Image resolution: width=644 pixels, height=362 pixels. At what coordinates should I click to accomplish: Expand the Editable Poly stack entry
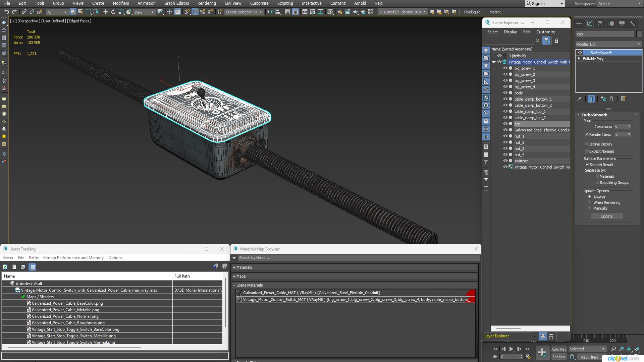click(579, 58)
